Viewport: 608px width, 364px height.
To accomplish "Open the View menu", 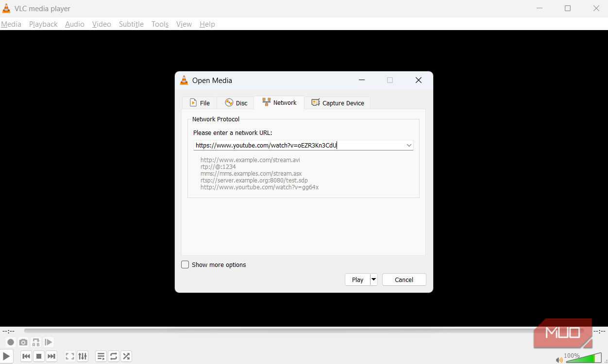I will pyautogui.click(x=184, y=24).
